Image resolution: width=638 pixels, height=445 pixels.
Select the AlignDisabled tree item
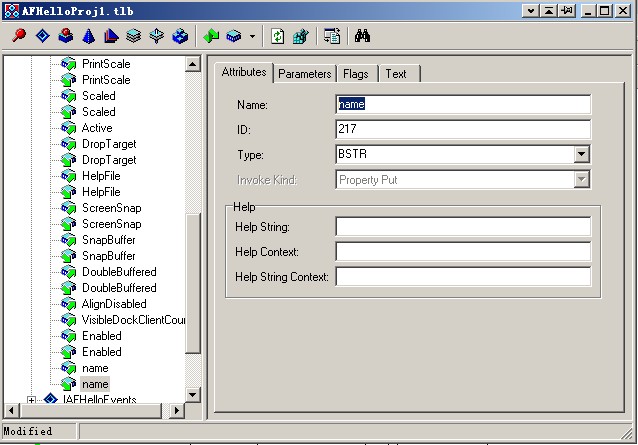tap(114, 304)
